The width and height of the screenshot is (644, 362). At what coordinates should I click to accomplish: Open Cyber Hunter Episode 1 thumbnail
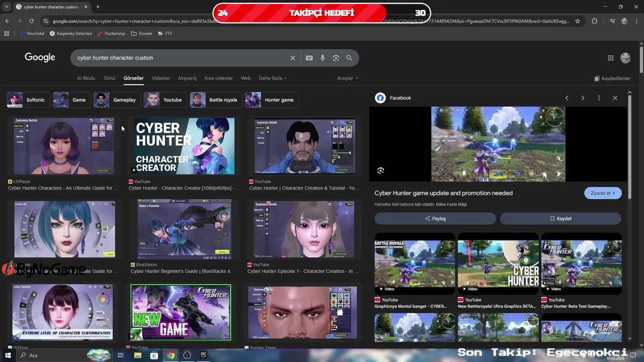[304, 230]
